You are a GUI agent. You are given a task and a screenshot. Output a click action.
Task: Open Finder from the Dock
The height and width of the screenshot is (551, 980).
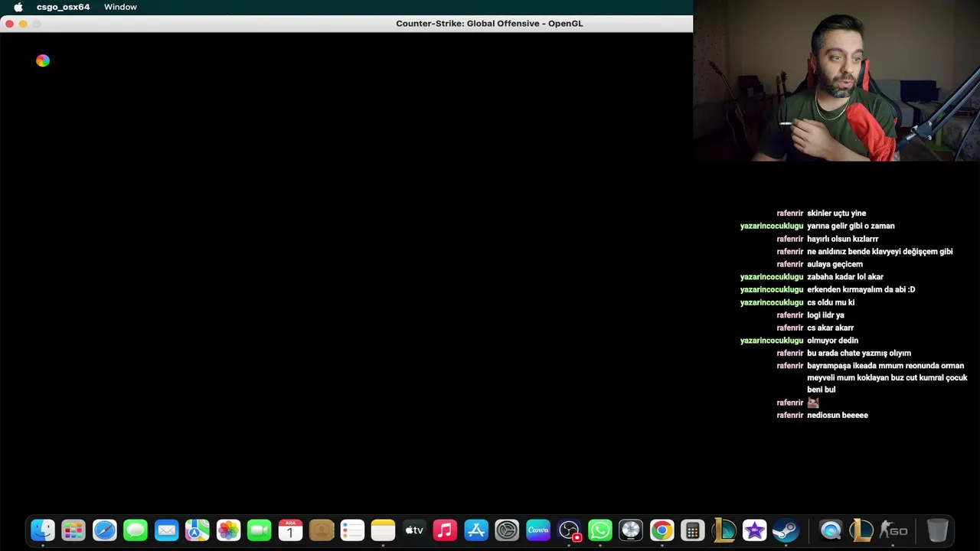coord(43,530)
